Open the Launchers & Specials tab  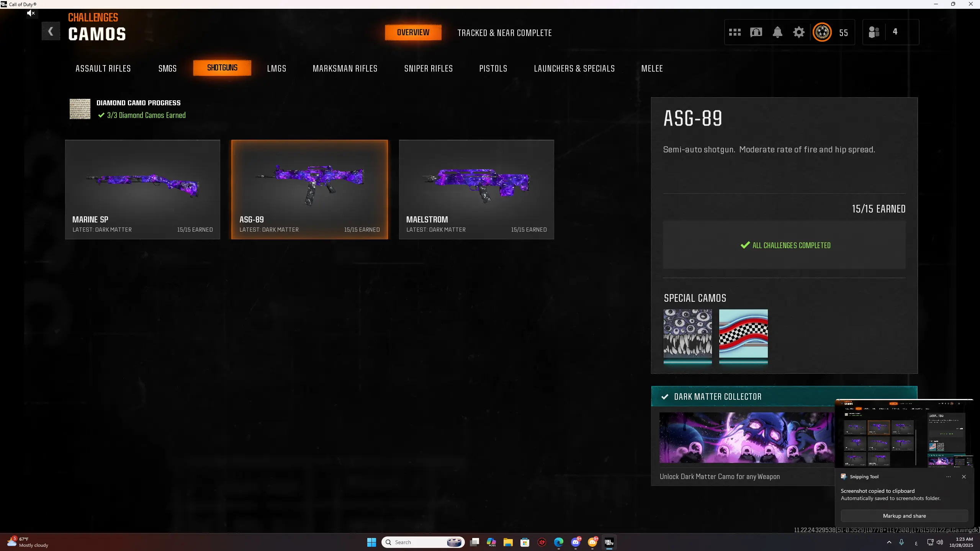tap(574, 69)
